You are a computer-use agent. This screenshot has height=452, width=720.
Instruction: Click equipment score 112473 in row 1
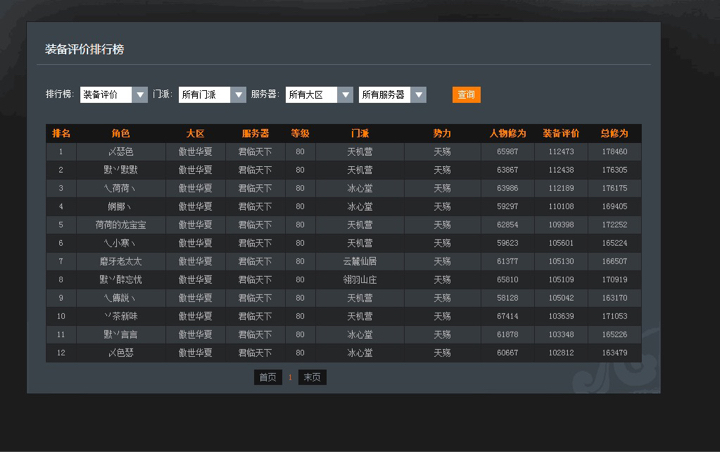(x=561, y=152)
